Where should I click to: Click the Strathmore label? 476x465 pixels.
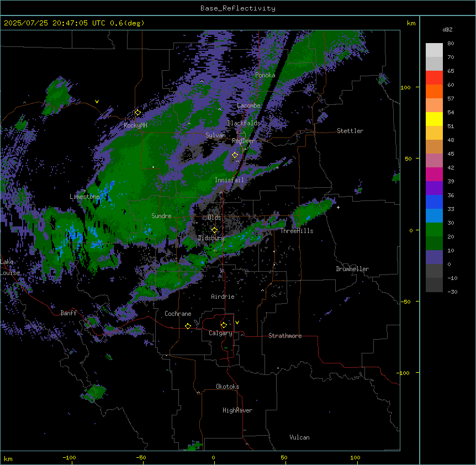(285, 336)
